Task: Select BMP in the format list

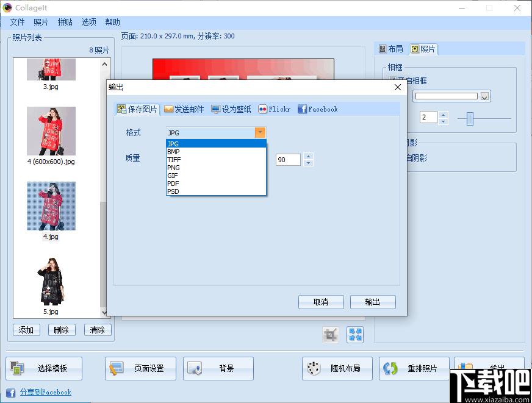Action: point(216,152)
